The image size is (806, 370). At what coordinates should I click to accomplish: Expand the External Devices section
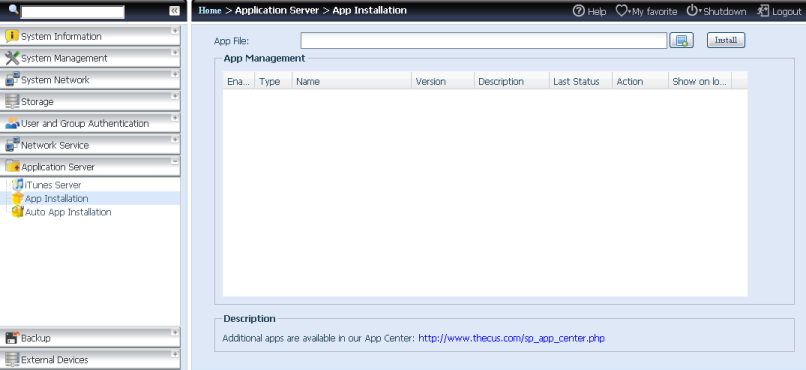(175, 354)
